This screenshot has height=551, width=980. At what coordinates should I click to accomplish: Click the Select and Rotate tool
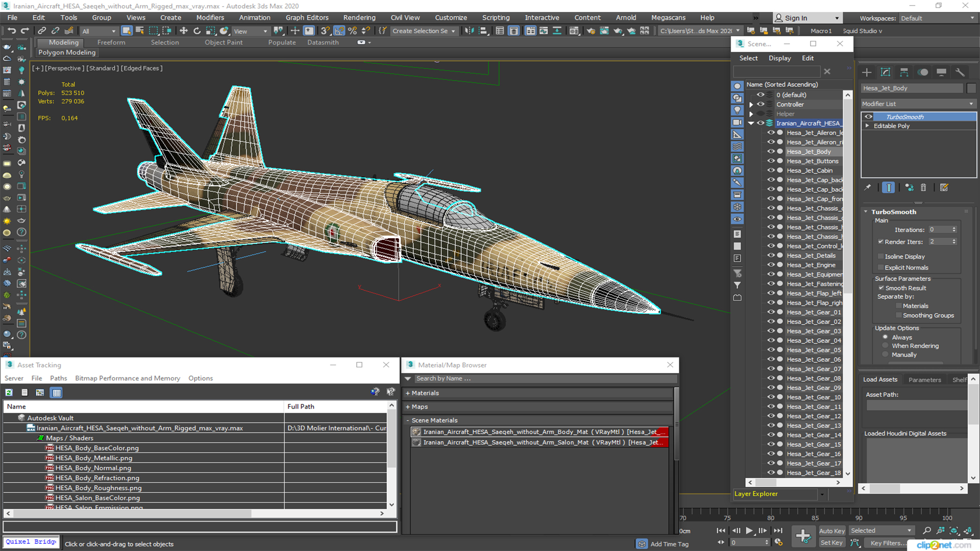click(197, 31)
